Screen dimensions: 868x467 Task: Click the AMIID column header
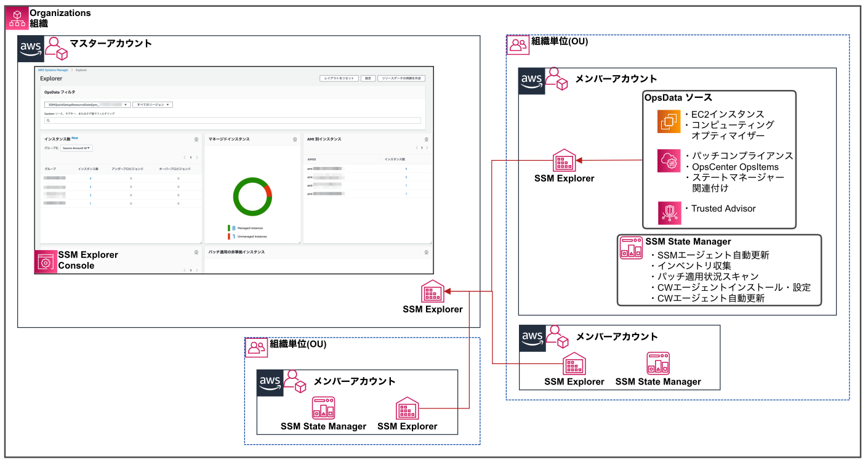click(311, 160)
